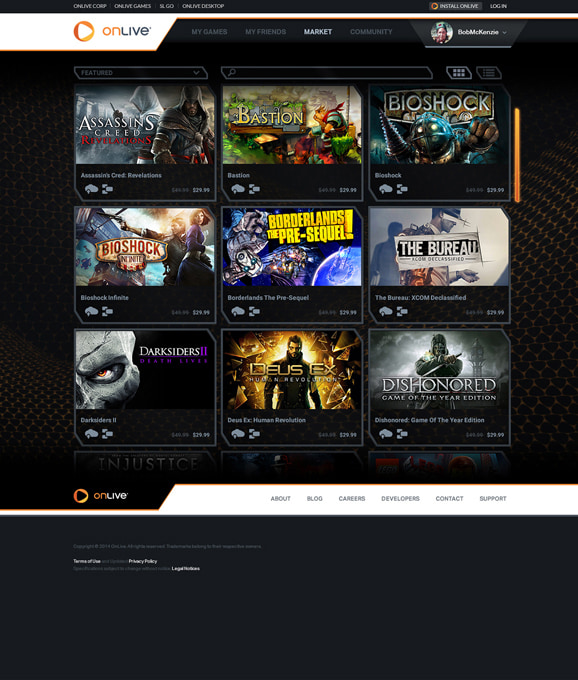Image resolution: width=578 pixels, height=680 pixels.
Task: Open The Bureau XCOM Declassified cover image
Action: pyautogui.click(x=439, y=247)
